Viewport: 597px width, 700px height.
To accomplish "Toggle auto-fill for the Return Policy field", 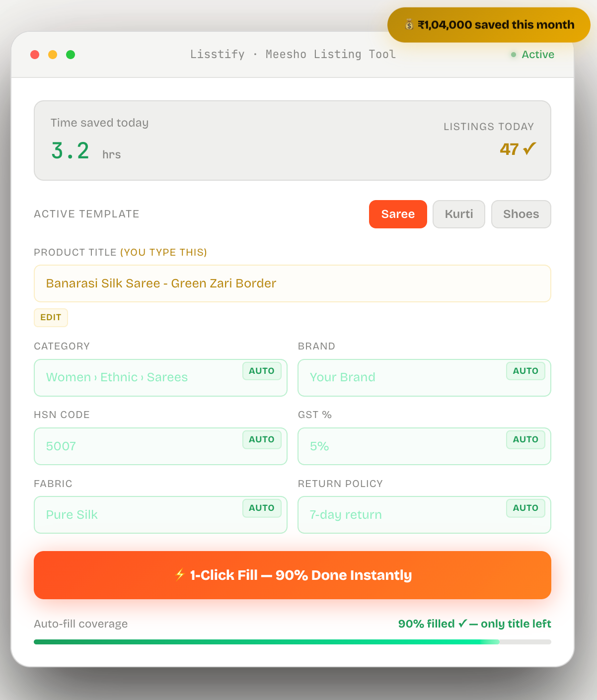I will [525, 508].
